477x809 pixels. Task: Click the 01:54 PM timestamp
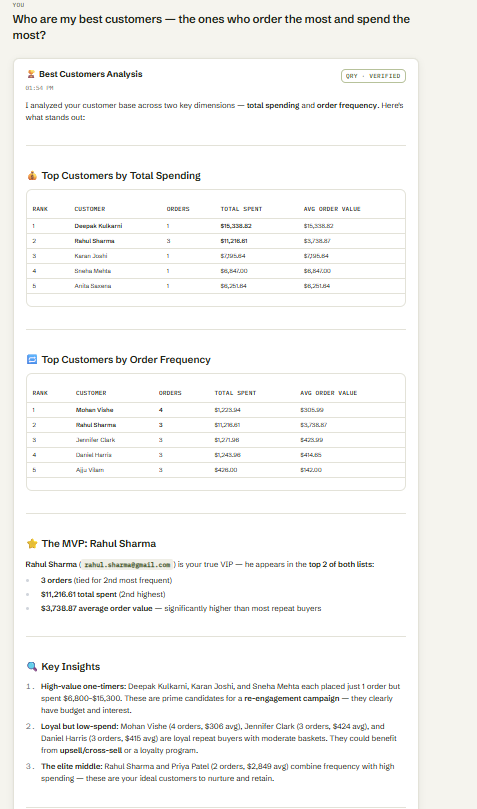click(x=39, y=88)
